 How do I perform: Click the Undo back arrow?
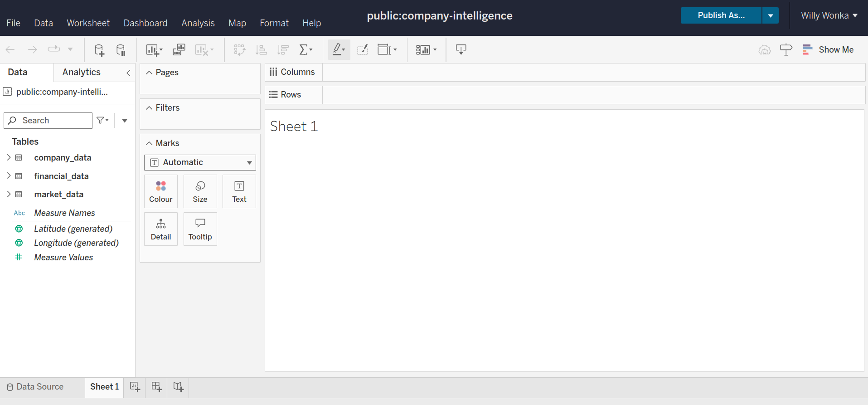pyautogui.click(x=10, y=49)
